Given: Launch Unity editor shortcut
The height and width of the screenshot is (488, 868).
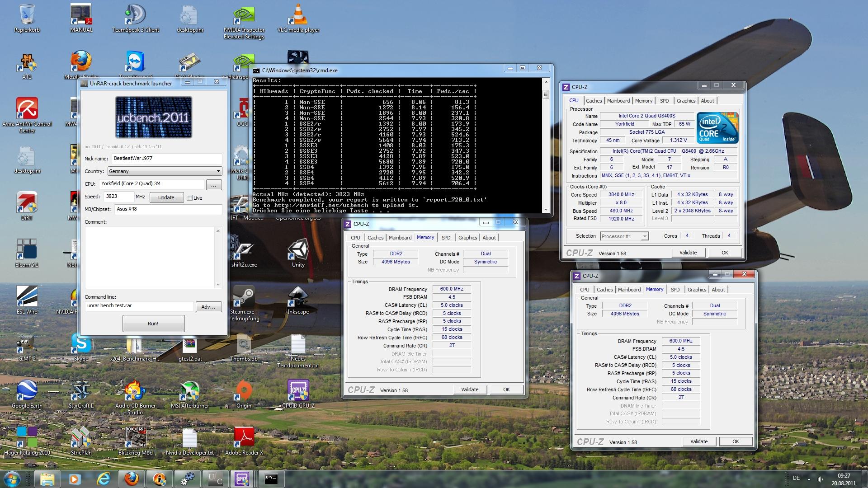Looking at the screenshot, I should click(298, 253).
